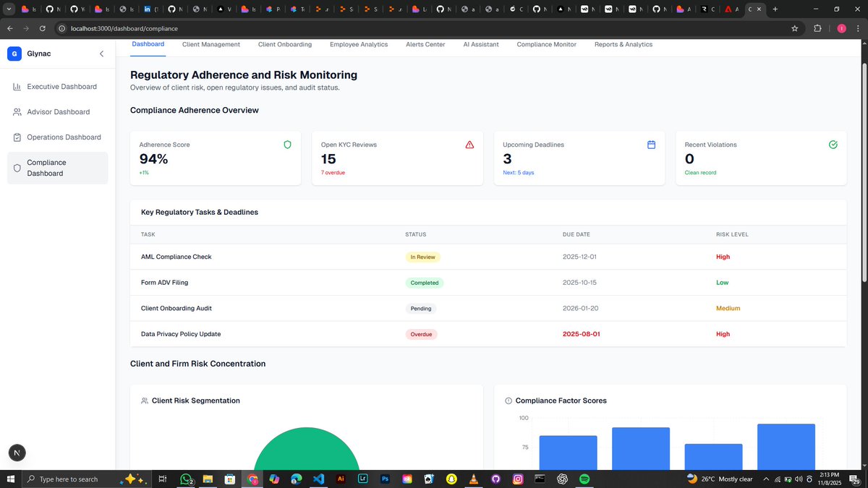Open the Chrome three-dot menu
The image size is (868, 488).
click(x=859, y=28)
